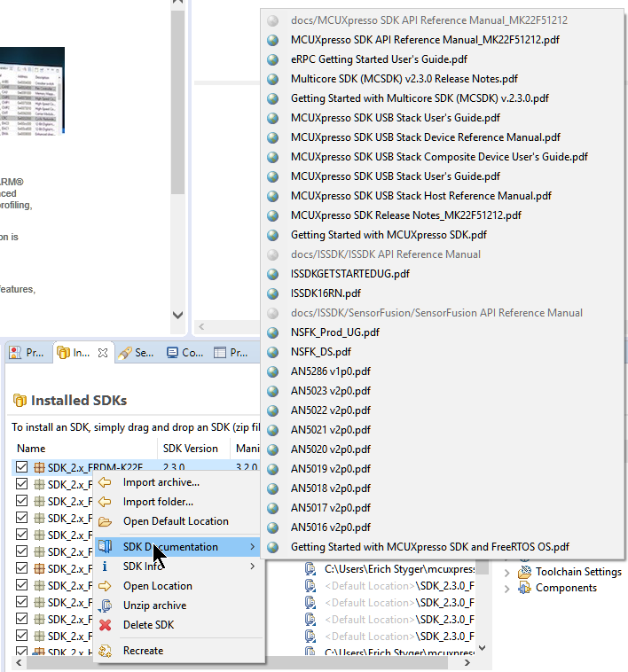Expand SDK Documentation submenu arrow
The width and height of the screenshot is (628, 672).
[x=252, y=547]
